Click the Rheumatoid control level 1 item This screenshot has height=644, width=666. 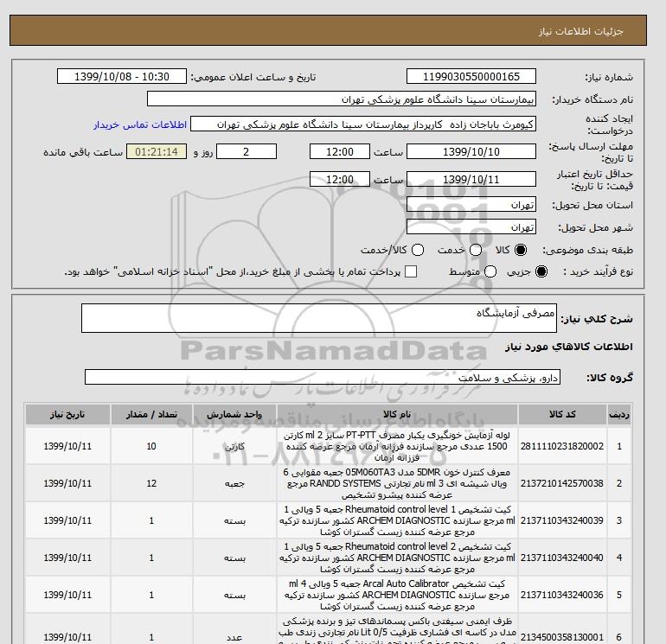tap(397, 520)
